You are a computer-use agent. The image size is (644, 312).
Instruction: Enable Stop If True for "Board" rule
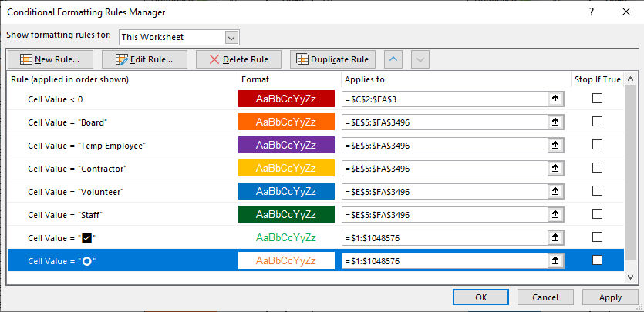pos(597,122)
